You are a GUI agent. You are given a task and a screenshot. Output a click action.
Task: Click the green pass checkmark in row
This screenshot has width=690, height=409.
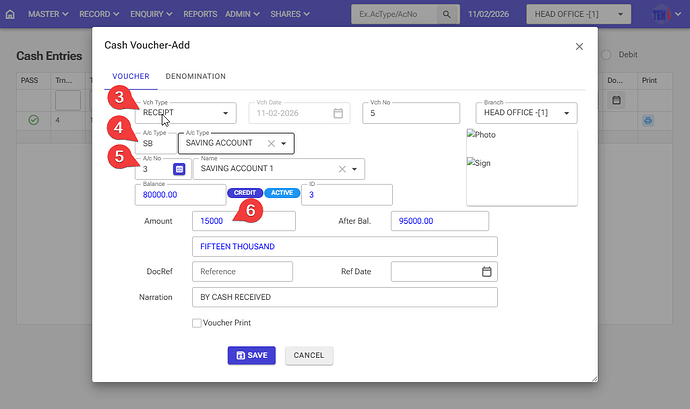[33, 120]
